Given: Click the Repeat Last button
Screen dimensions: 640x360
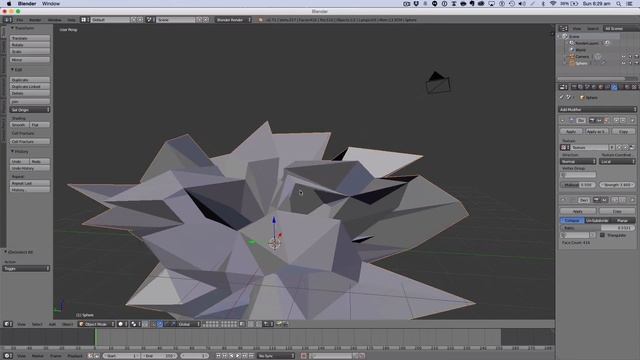Looking at the screenshot, I should click(30, 183).
